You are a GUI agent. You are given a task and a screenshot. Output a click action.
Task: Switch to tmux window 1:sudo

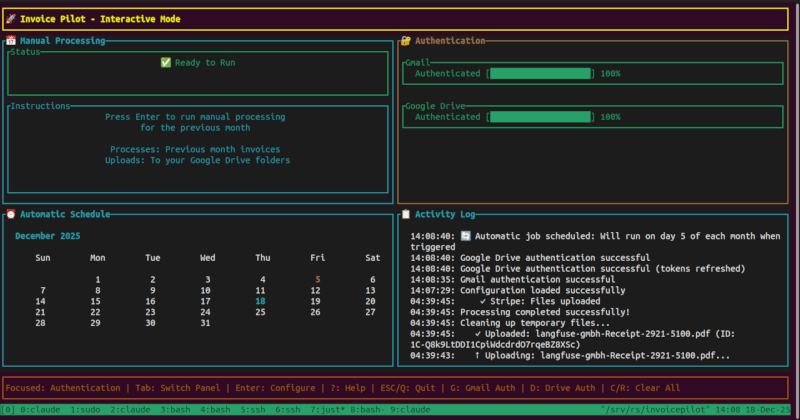pos(85,409)
